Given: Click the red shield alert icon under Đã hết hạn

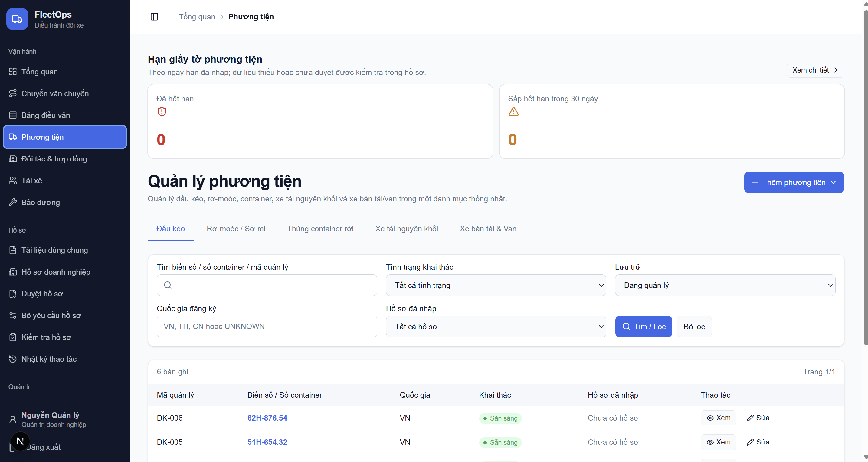Looking at the screenshot, I should click(x=162, y=112).
